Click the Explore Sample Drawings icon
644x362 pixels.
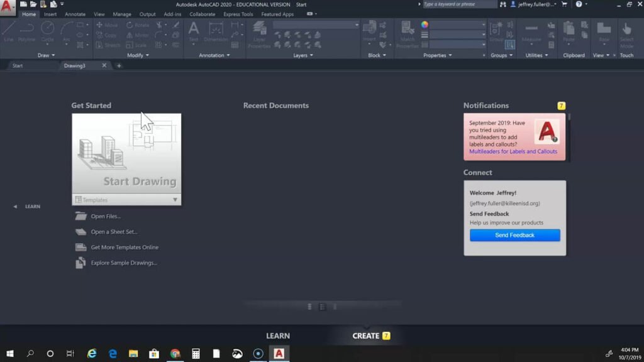pos(81,263)
